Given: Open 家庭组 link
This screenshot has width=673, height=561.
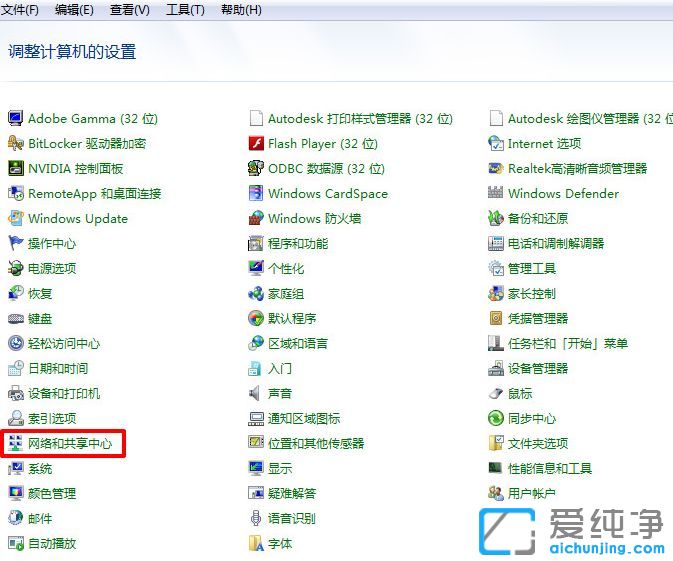Looking at the screenshot, I should pos(286,294).
